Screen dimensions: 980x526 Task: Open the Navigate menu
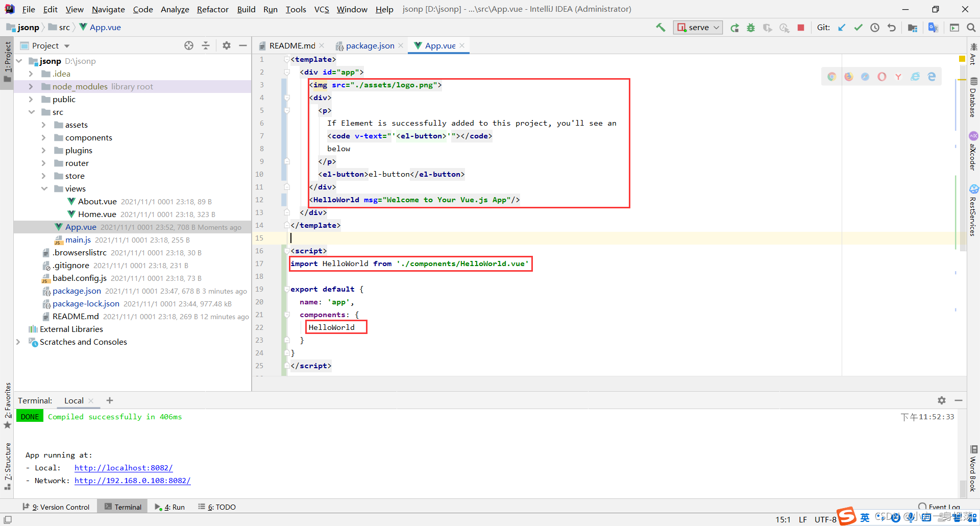(108, 9)
